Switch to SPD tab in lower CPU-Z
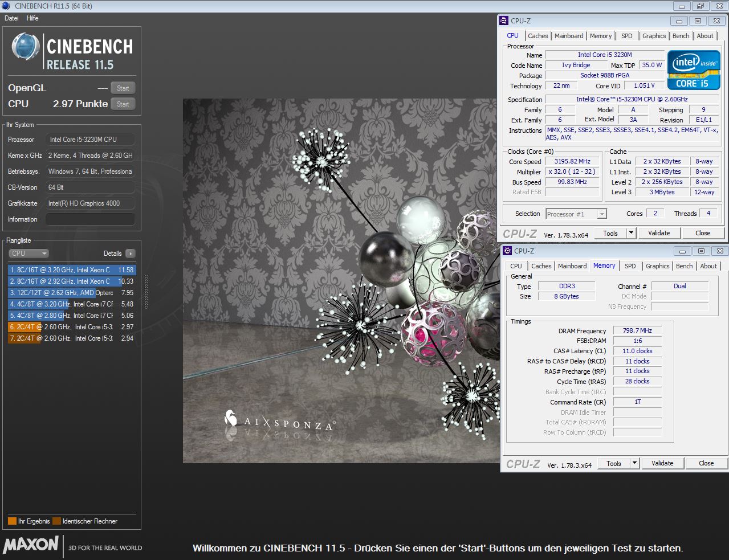 [630, 266]
